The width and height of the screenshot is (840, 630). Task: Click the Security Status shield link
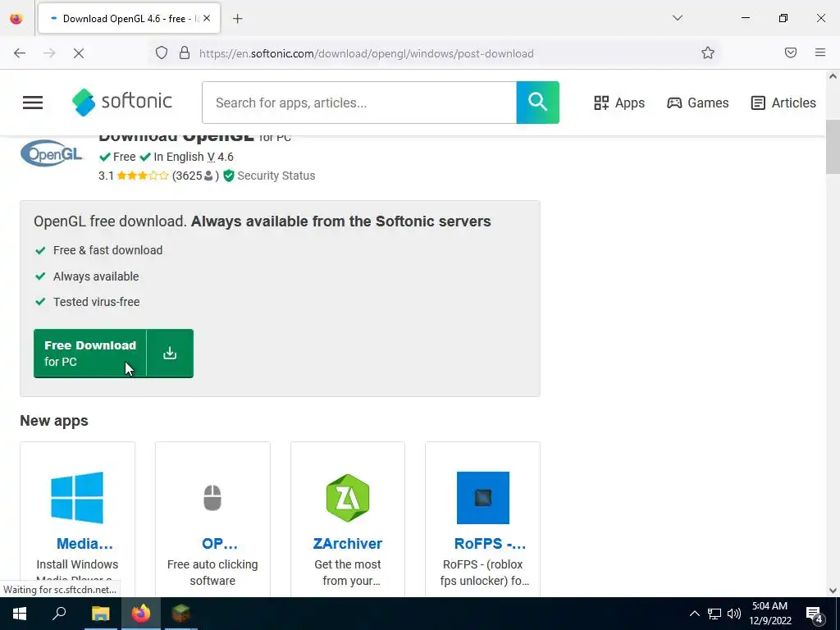click(x=269, y=176)
